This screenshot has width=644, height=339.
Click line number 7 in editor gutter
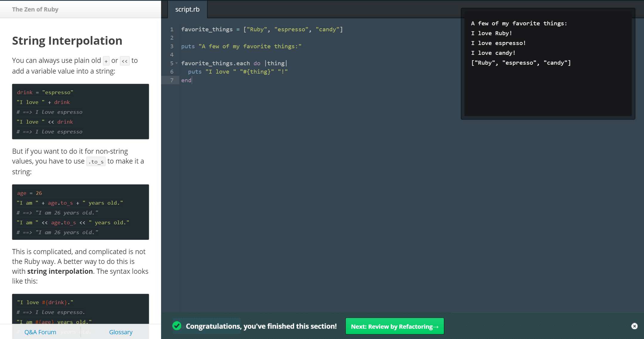(x=172, y=80)
